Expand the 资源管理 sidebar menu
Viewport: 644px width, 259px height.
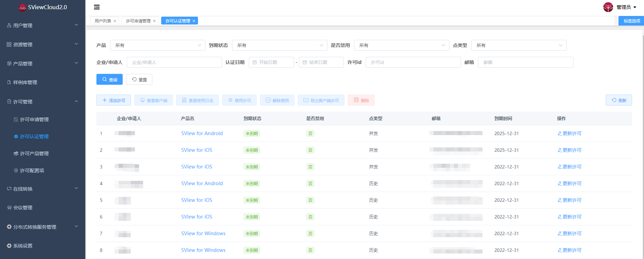click(43, 44)
